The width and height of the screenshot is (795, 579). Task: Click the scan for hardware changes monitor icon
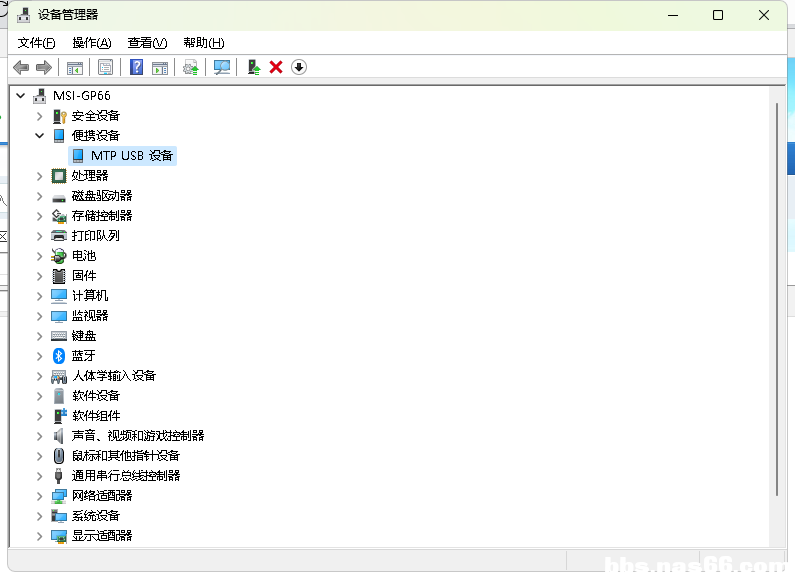click(x=222, y=67)
